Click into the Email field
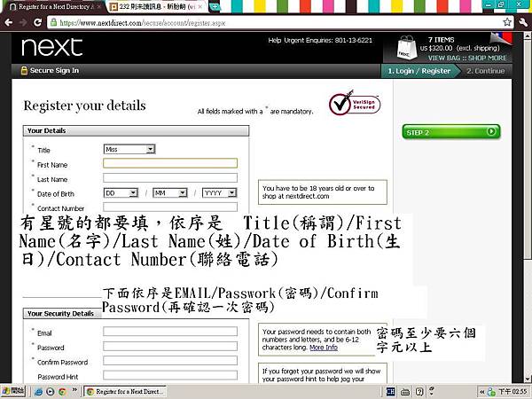Image resolution: width=532 pixels, height=399 pixels. pos(170,332)
